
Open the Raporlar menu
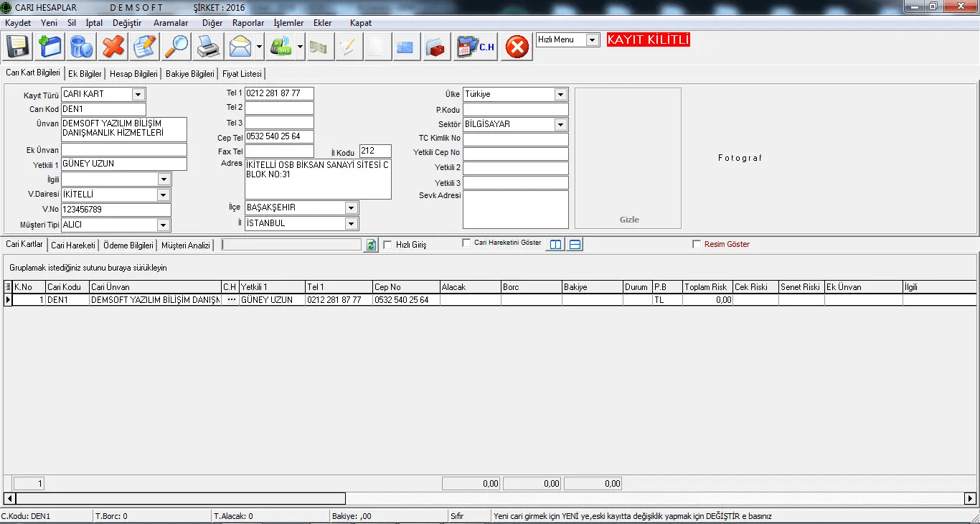click(x=248, y=23)
